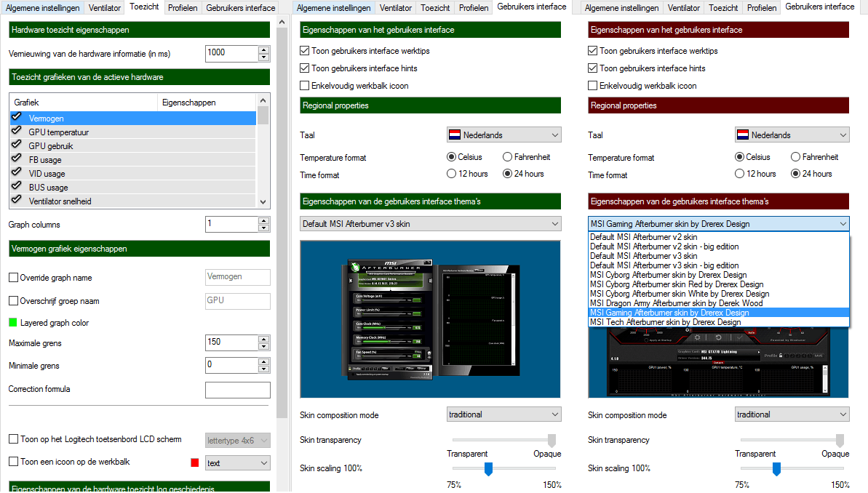Select 12 hours in the middle panel
Image resolution: width=868 pixels, height=493 pixels.
point(451,174)
